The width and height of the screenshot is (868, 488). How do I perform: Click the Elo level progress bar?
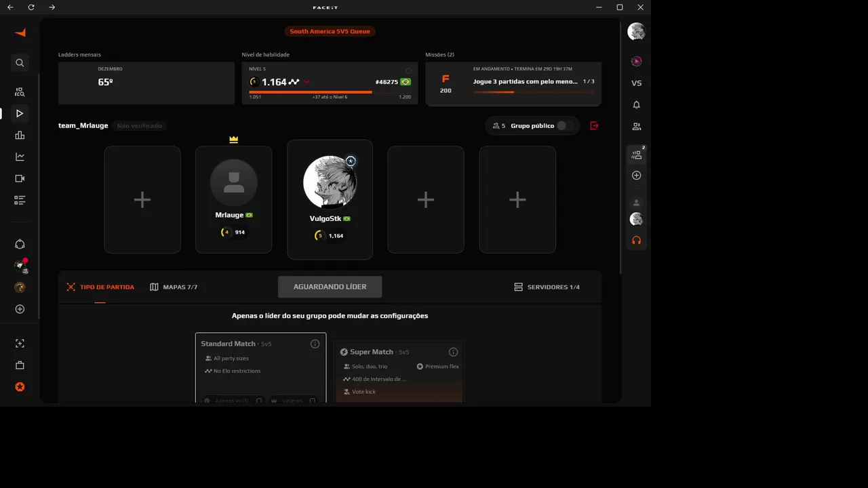point(330,91)
